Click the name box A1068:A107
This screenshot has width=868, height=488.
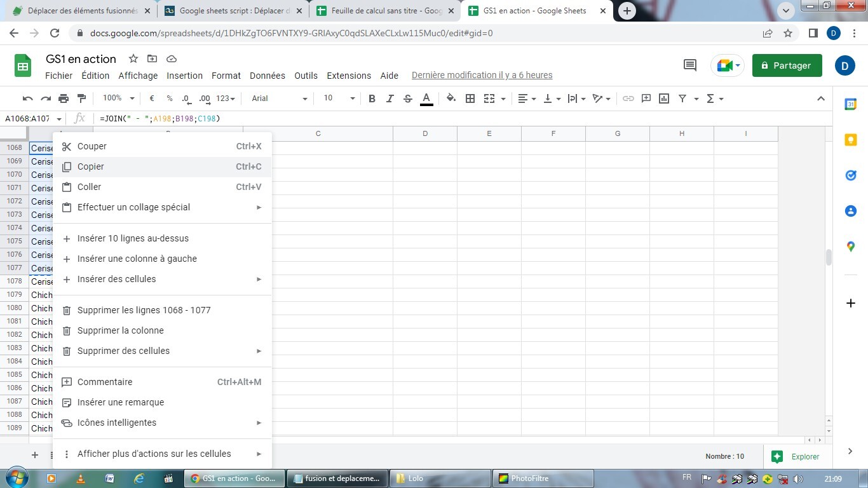(28, 119)
